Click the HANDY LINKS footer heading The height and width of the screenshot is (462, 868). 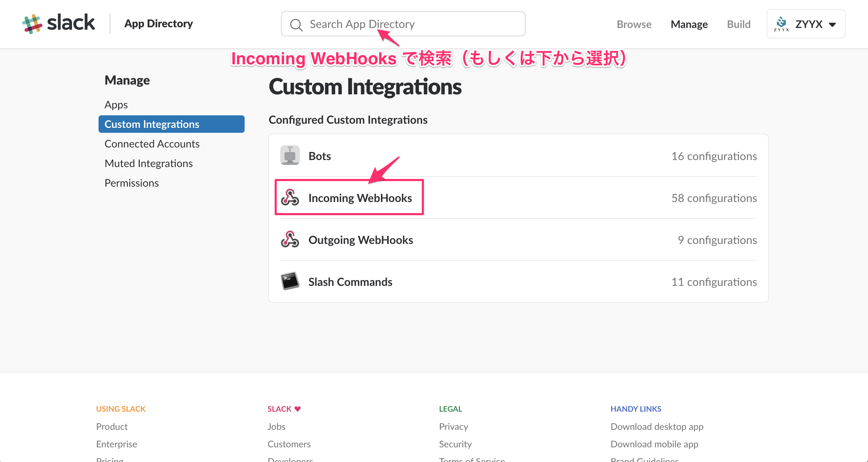pyautogui.click(x=636, y=409)
